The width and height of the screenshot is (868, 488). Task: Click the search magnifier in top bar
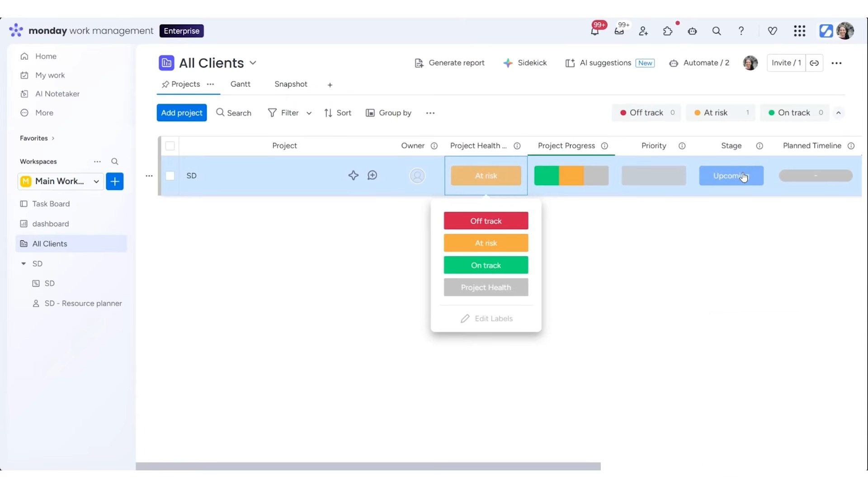(x=717, y=31)
